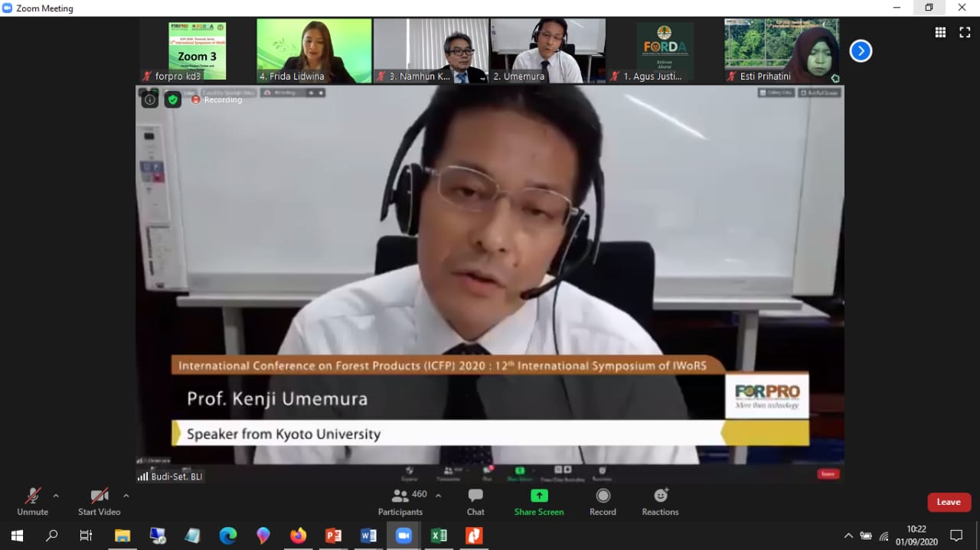This screenshot has width=980, height=550.
Task: Select the Esti Prihatini video thumbnail
Action: click(x=782, y=50)
